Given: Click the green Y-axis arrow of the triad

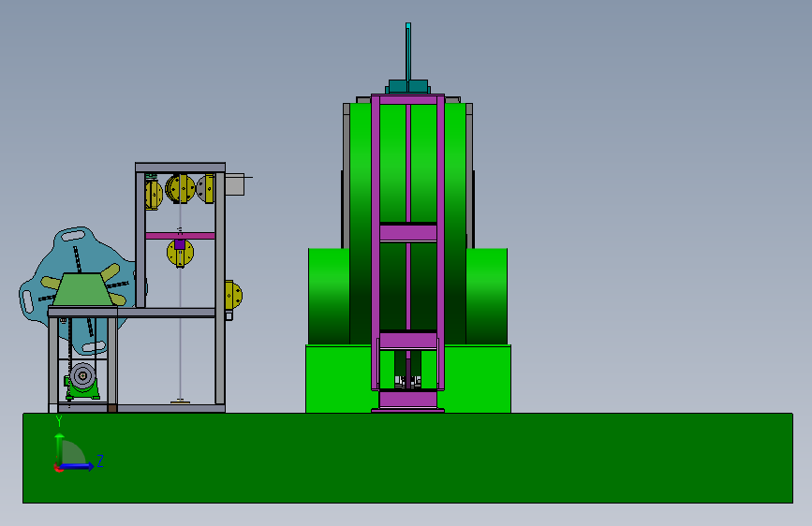Looking at the screenshot, I should point(60,449).
